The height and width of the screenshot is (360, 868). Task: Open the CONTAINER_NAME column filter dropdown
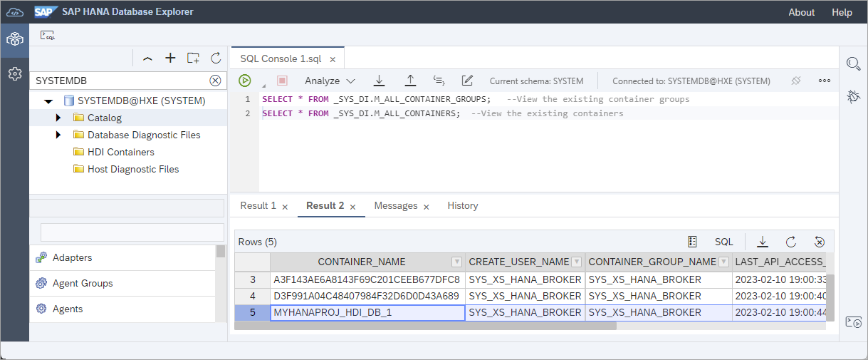(x=457, y=262)
